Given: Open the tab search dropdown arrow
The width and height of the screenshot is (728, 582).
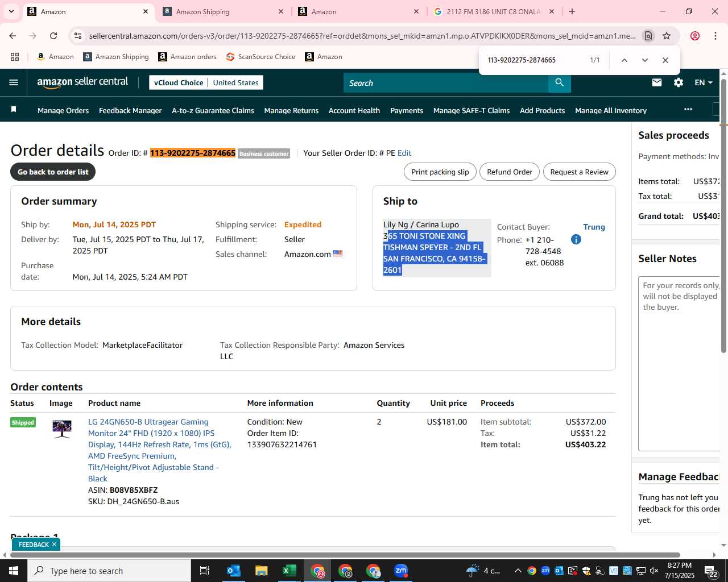Looking at the screenshot, I should tap(11, 11).
